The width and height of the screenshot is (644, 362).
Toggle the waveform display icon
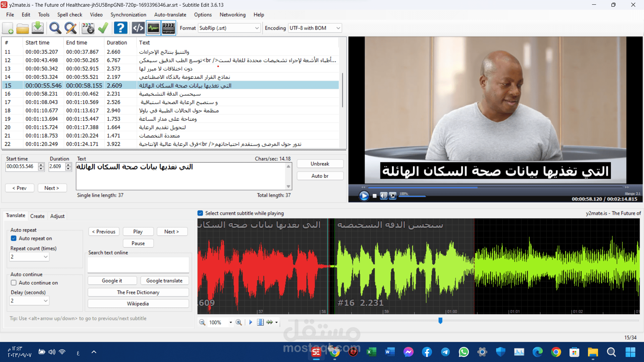click(153, 28)
